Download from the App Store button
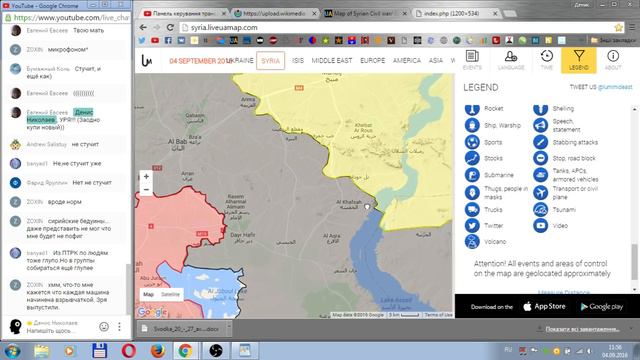 tap(544, 307)
